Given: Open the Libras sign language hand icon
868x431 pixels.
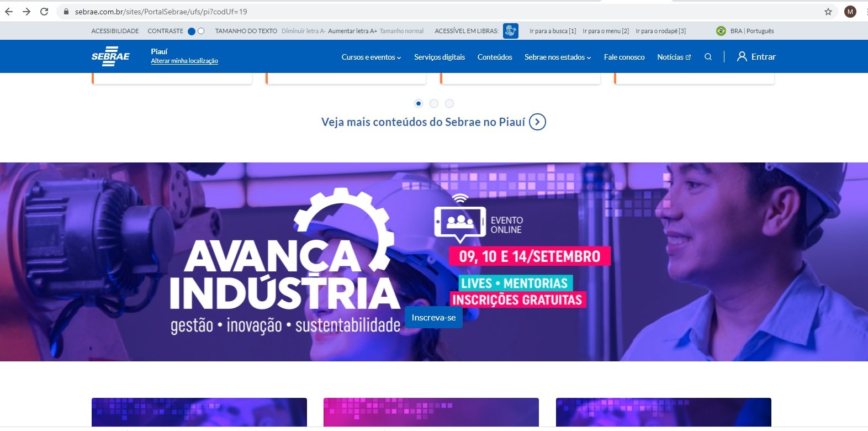Looking at the screenshot, I should pyautogui.click(x=511, y=31).
